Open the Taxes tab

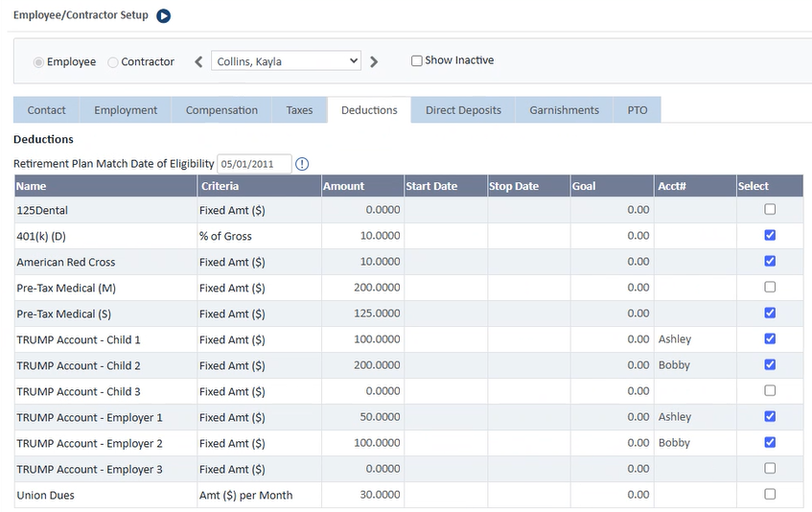coord(299,109)
